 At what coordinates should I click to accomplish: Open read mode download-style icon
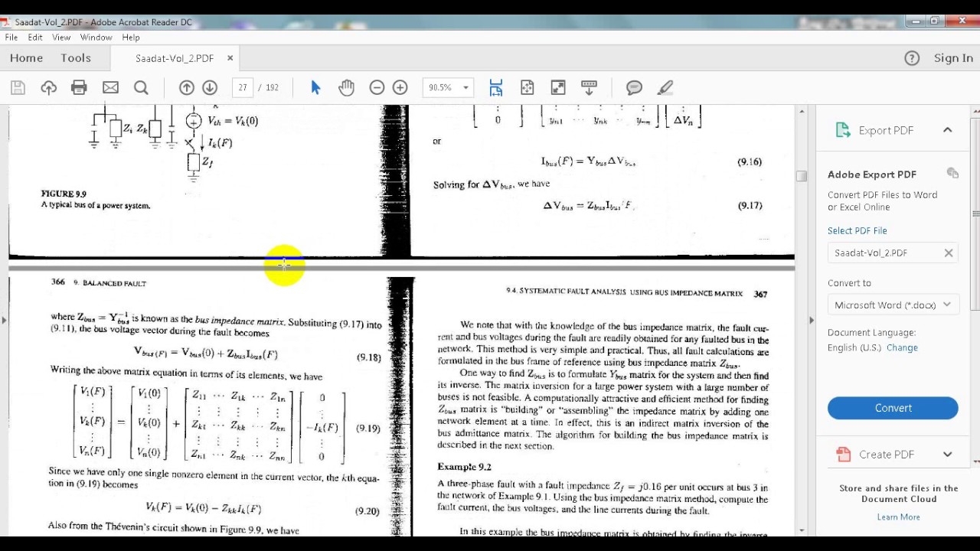589,88
